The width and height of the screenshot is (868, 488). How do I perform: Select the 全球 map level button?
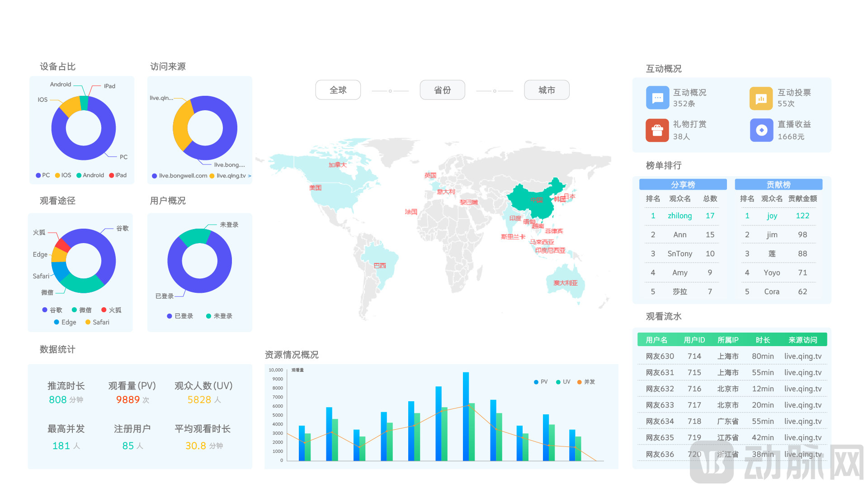pyautogui.click(x=338, y=90)
